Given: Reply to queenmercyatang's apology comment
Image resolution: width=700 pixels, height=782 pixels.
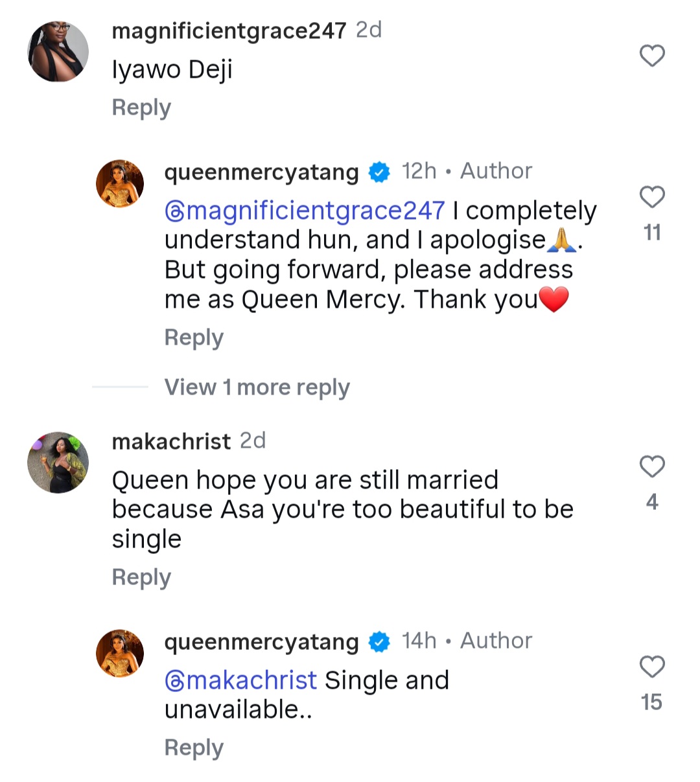Looking at the screenshot, I should [x=194, y=338].
